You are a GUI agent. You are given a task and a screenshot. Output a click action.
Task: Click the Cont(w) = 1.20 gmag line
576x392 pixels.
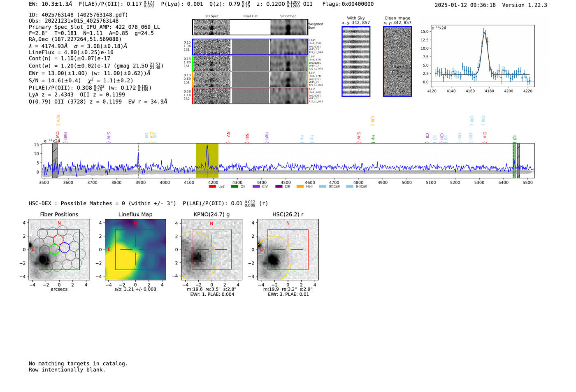[96, 66]
